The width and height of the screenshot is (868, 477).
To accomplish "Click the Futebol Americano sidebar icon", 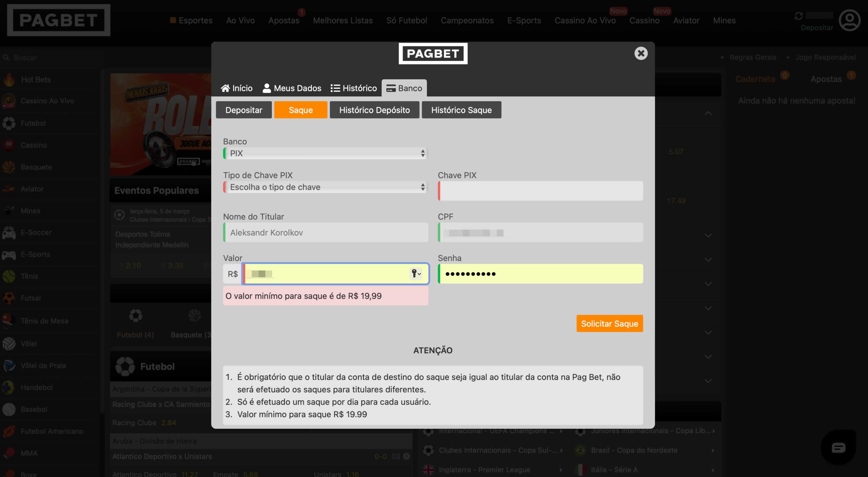I will (x=9, y=431).
